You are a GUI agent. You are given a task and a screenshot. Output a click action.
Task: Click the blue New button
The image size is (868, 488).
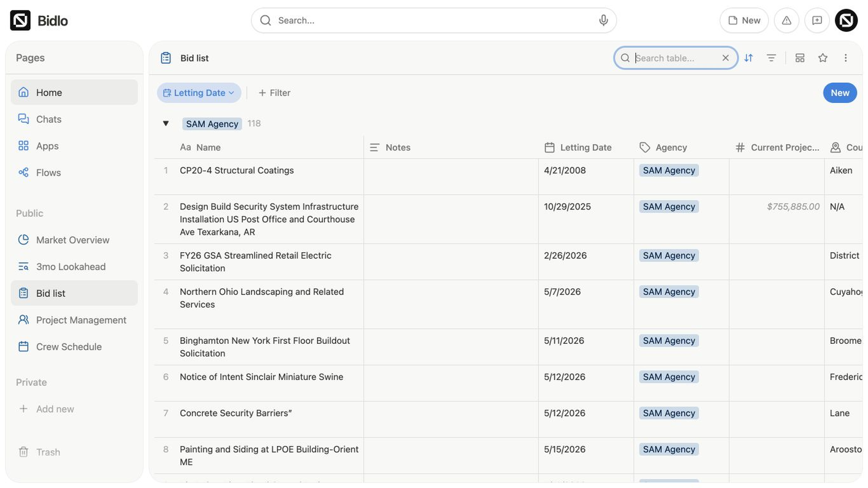click(840, 93)
